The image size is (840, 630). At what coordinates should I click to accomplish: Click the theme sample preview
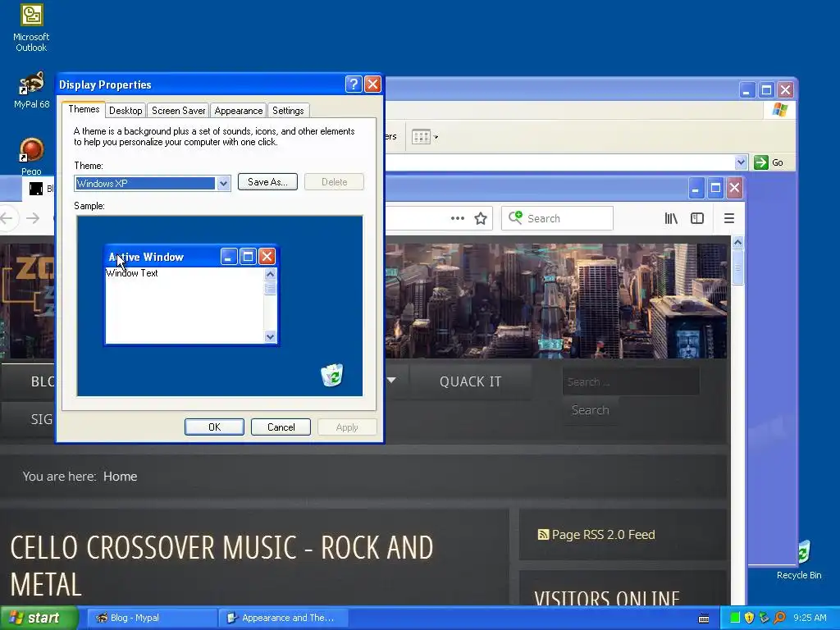coord(220,306)
